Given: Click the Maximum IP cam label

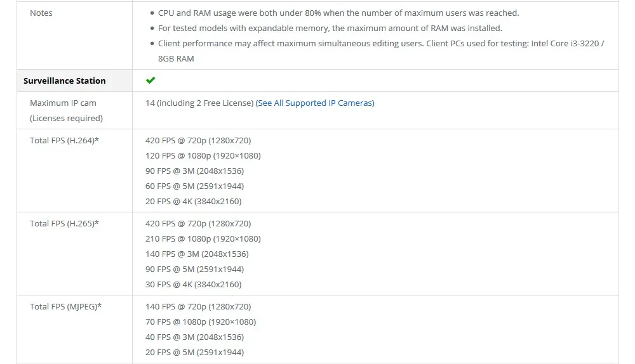Looking at the screenshot, I should coord(63,103).
